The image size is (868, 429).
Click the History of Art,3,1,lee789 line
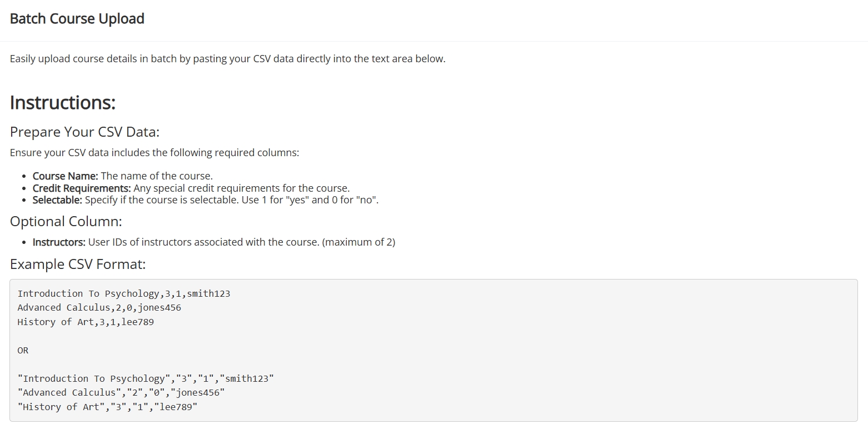(x=86, y=322)
